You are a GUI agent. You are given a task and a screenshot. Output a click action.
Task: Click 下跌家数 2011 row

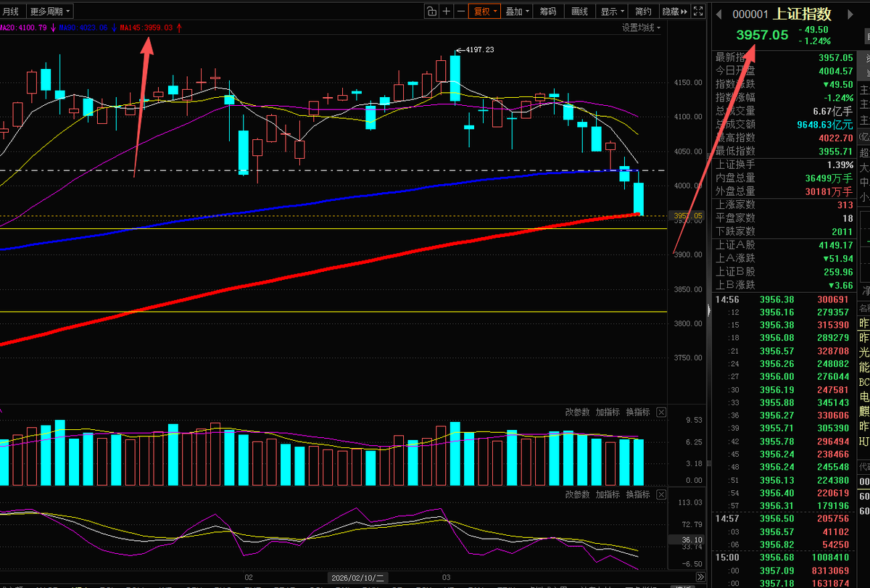coord(784,231)
